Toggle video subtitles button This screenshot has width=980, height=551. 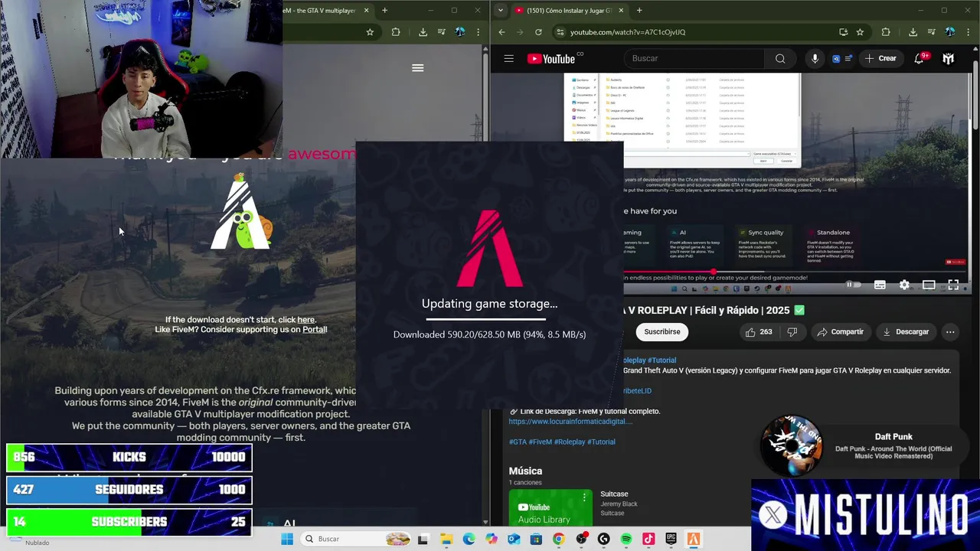point(880,285)
